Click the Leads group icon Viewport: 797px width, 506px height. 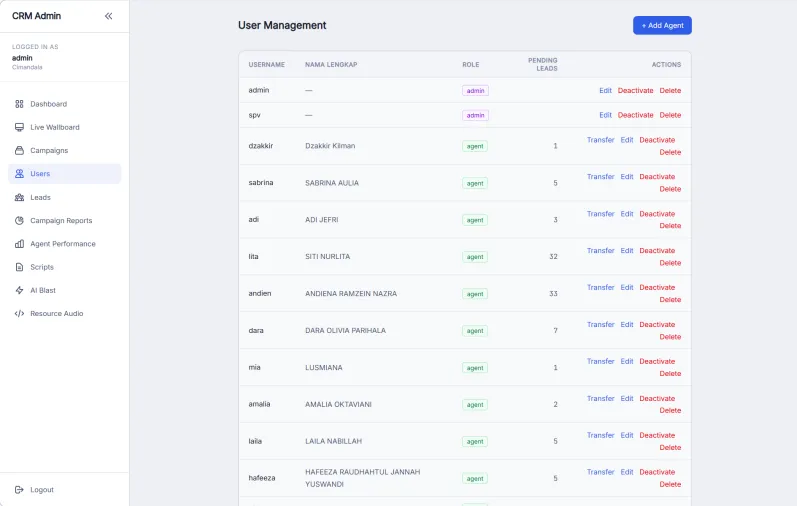coord(19,197)
